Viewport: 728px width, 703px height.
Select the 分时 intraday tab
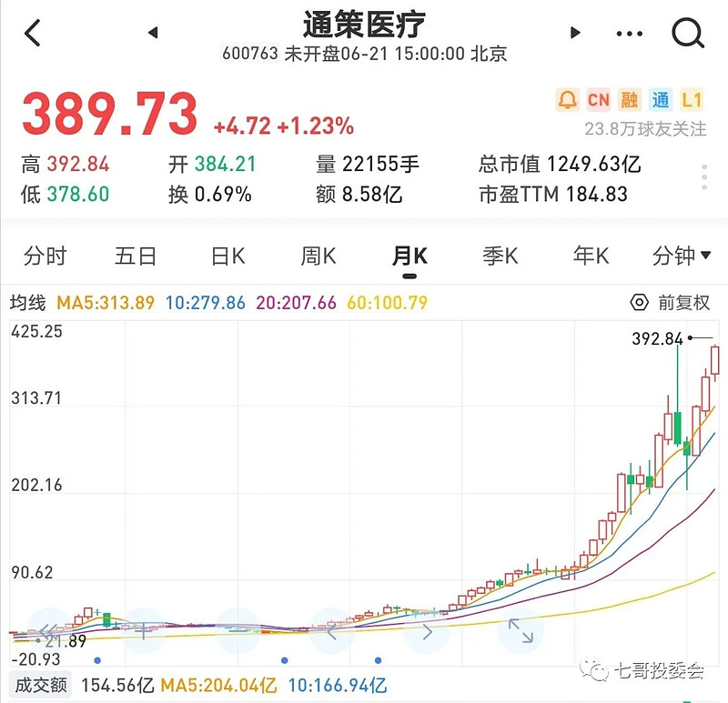click(x=45, y=256)
